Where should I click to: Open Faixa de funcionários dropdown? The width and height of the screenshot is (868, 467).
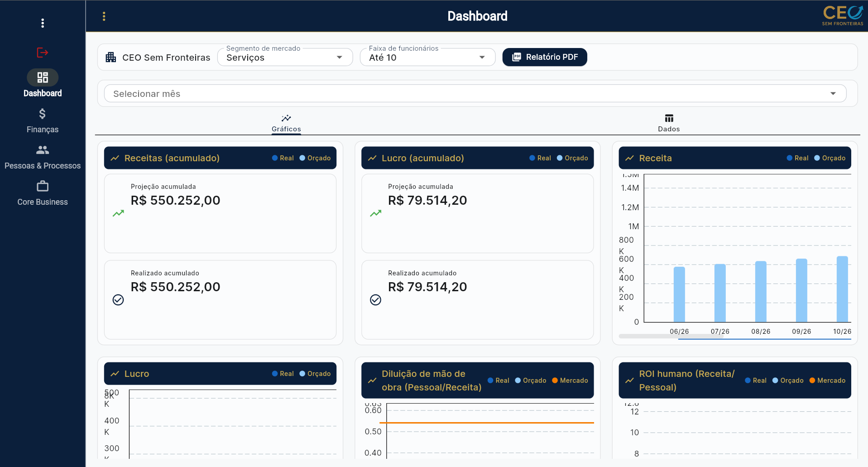(427, 57)
